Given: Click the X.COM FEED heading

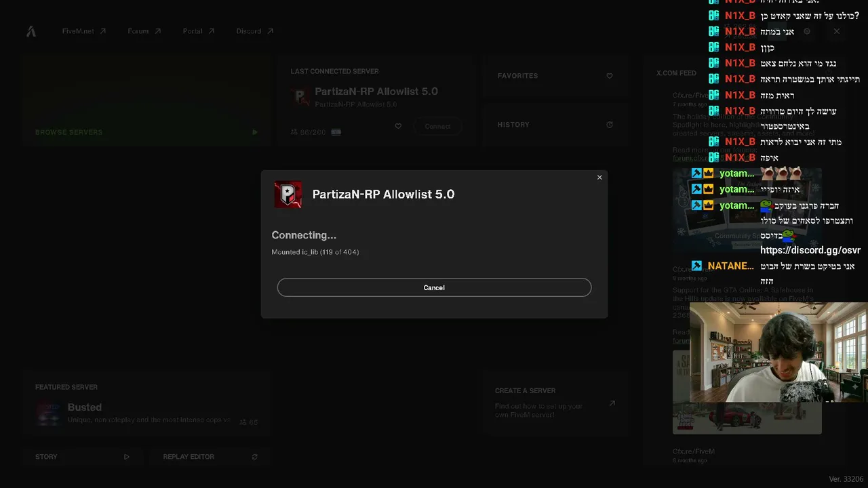Looking at the screenshot, I should [x=676, y=73].
